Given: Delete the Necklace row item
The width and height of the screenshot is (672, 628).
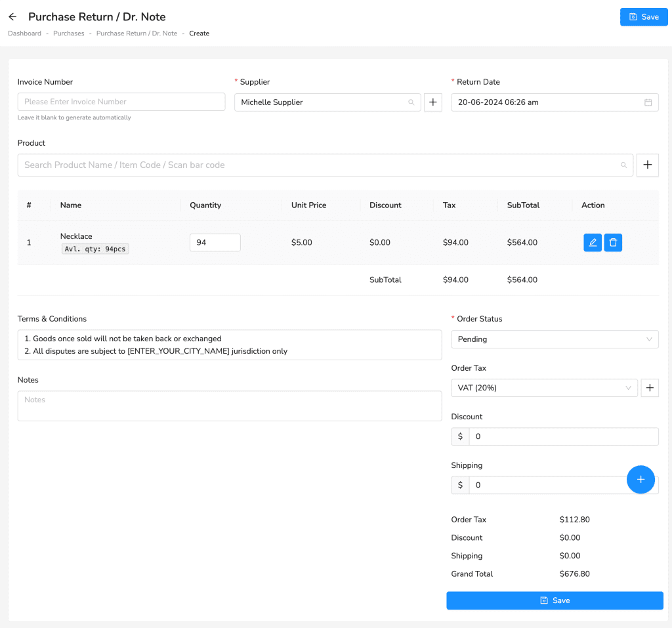Looking at the screenshot, I should point(613,243).
